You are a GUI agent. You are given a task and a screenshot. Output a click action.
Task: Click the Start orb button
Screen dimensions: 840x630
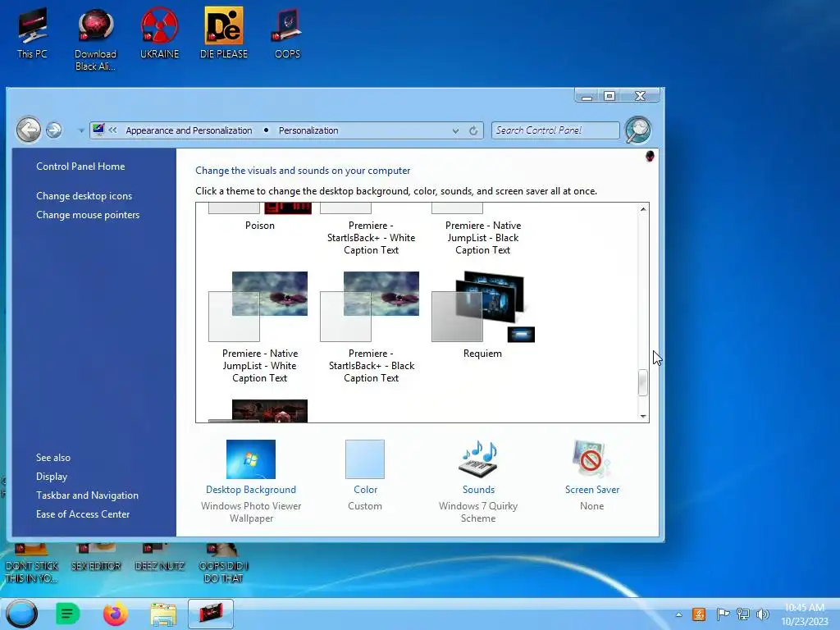[22, 614]
